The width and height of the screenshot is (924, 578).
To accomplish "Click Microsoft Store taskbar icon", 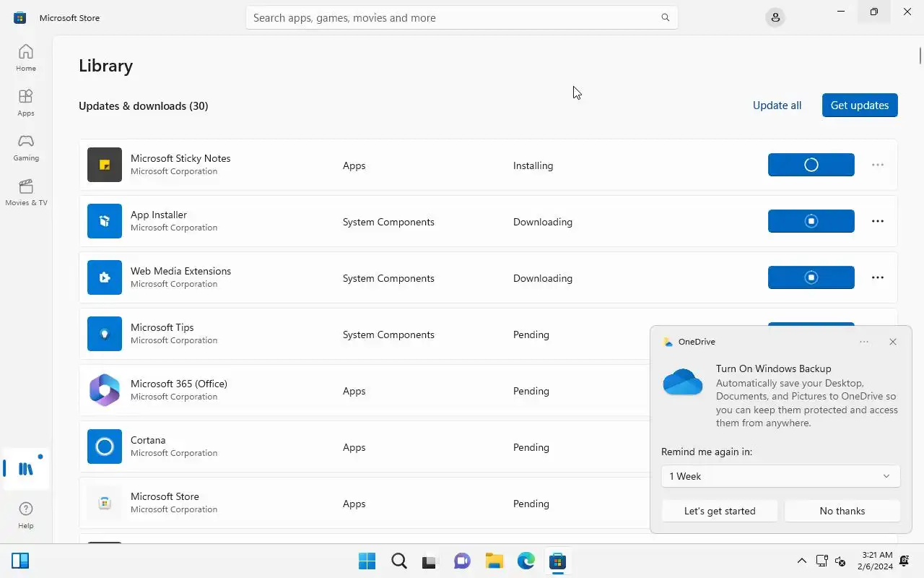I will [x=557, y=561].
